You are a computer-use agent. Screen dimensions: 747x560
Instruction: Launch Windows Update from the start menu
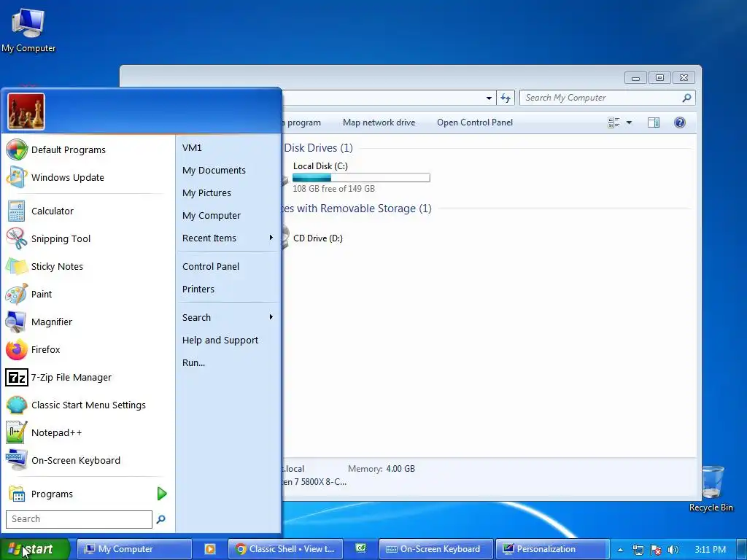click(88, 177)
